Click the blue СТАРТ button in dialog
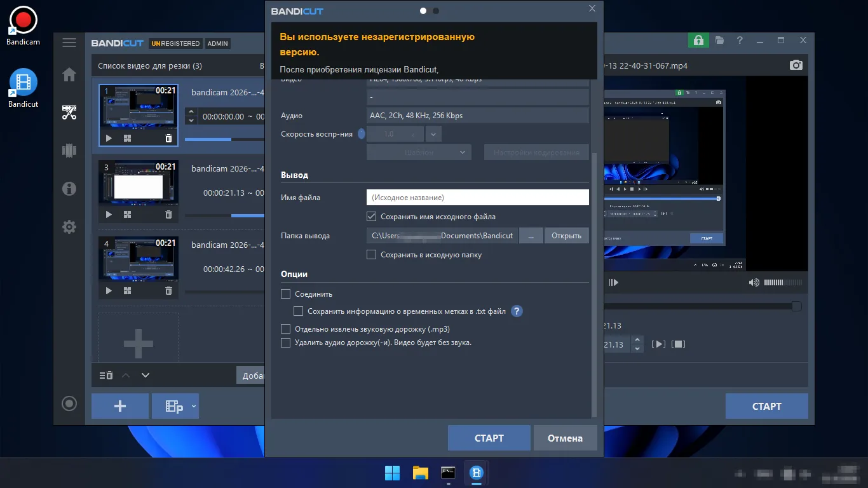This screenshot has height=488, width=868. click(489, 438)
